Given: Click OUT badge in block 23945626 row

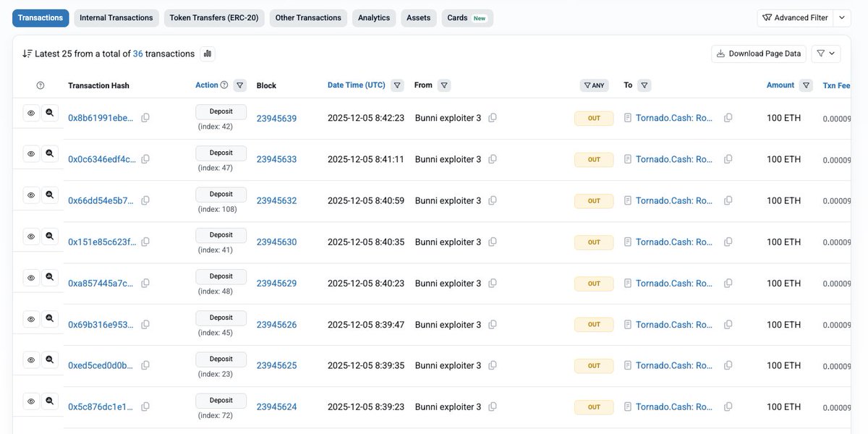Looking at the screenshot, I should (x=594, y=324).
